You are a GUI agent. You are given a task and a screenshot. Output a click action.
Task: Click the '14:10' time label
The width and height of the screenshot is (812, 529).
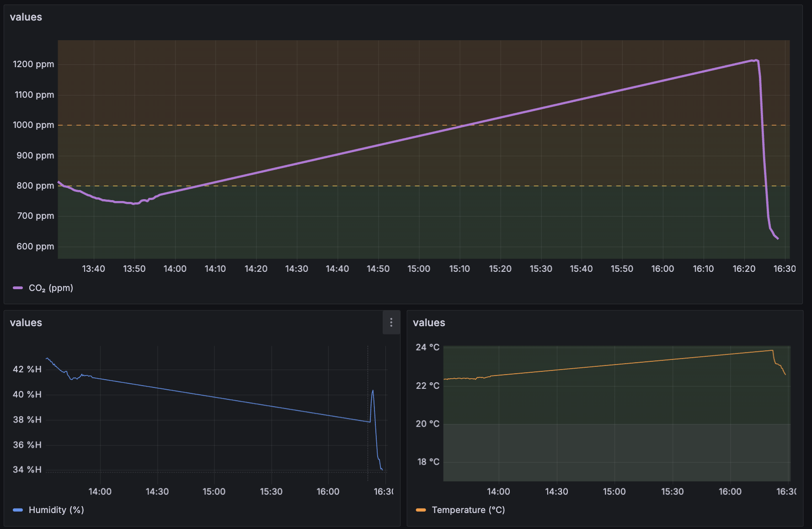coord(215,269)
